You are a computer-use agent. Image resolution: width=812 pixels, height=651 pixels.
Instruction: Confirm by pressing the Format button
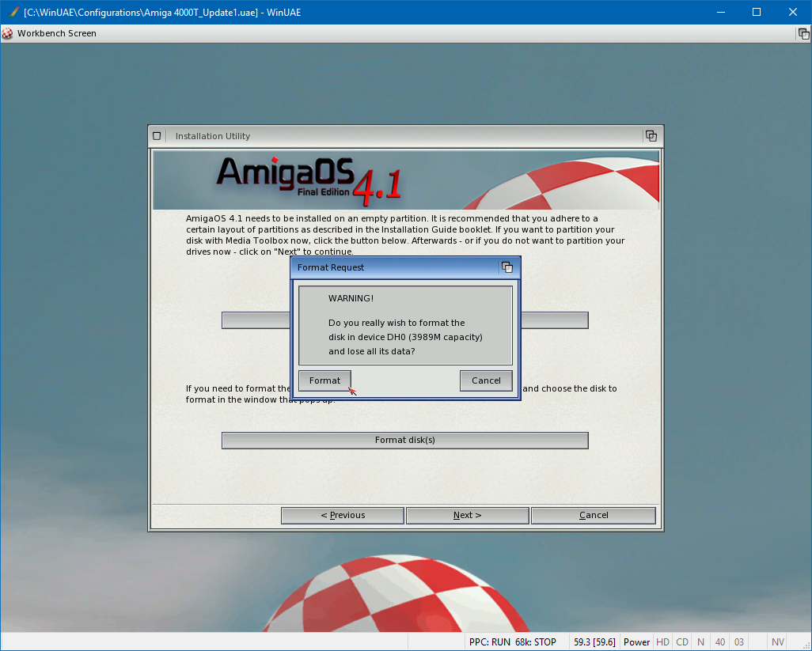click(324, 380)
